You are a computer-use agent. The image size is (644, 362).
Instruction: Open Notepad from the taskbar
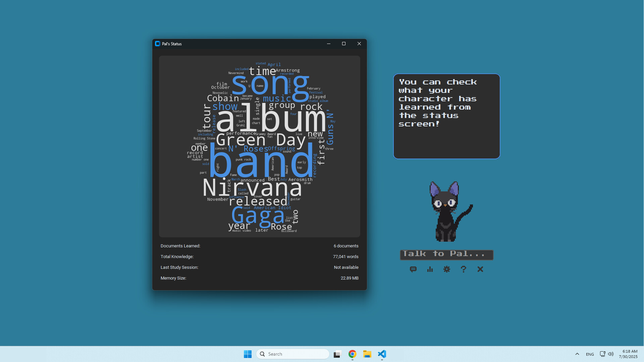(337, 354)
